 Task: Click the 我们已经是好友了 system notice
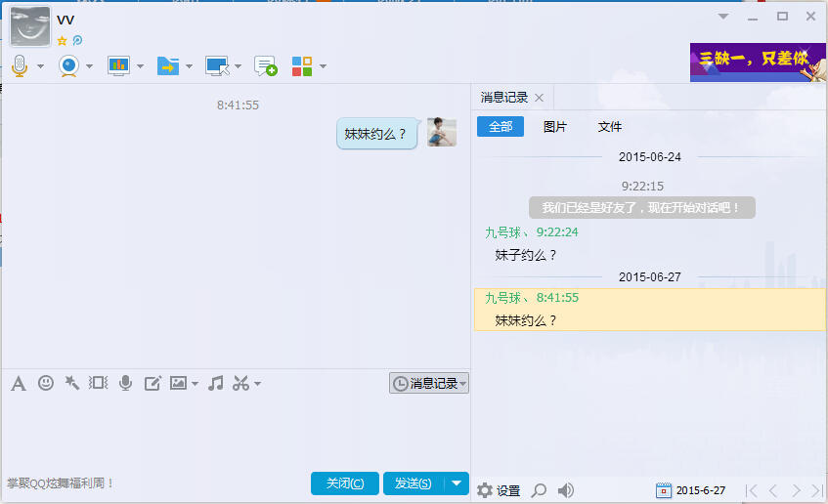point(642,207)
